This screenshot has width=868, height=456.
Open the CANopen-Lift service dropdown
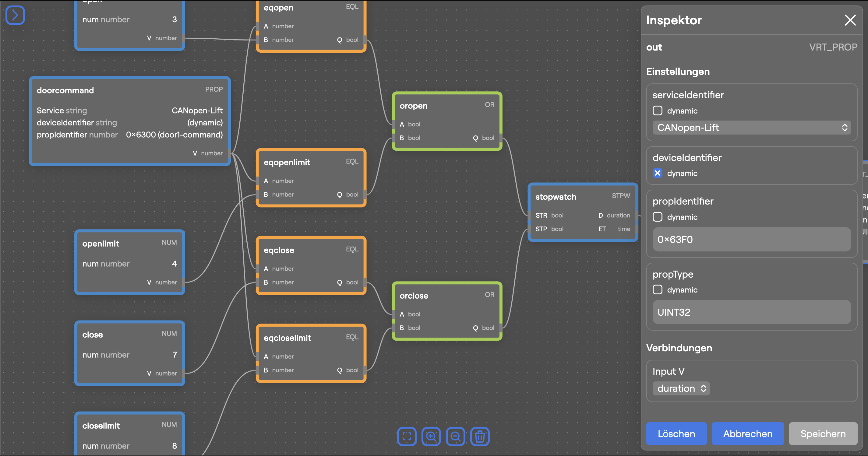(x=752, y=128)
